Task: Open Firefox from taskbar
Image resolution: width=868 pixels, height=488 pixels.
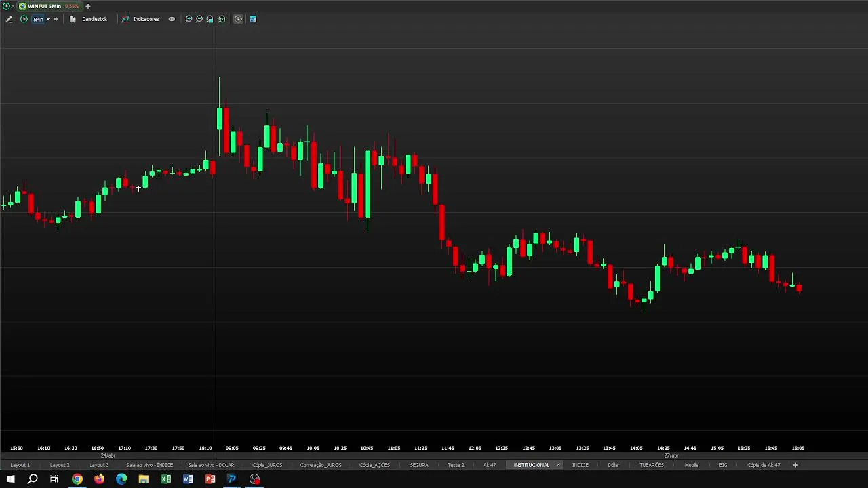Action: (x=99, y=479)
